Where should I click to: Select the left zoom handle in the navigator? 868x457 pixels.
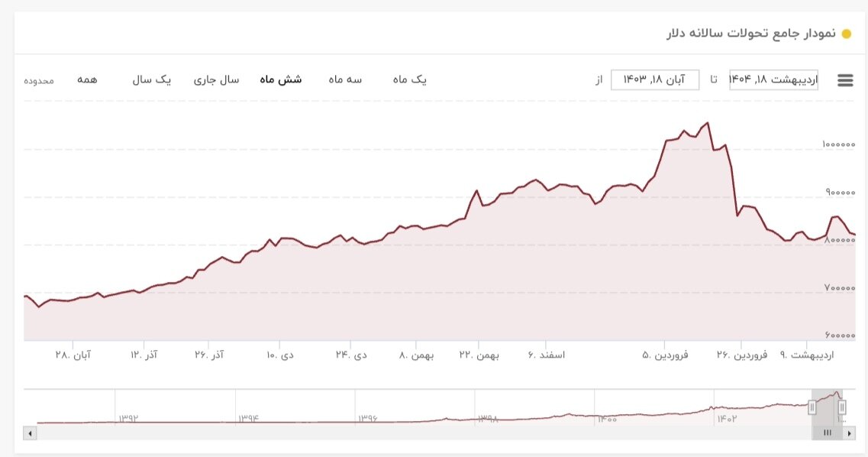[812, 407]
